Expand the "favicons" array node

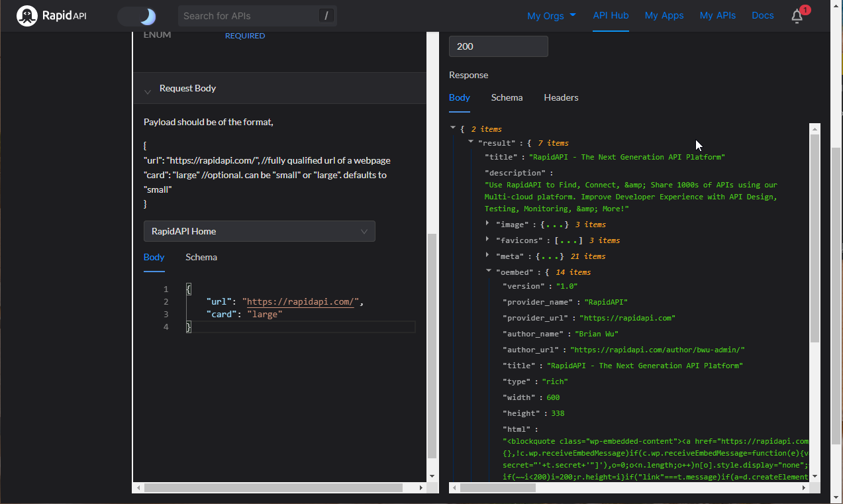coord(487,240)
